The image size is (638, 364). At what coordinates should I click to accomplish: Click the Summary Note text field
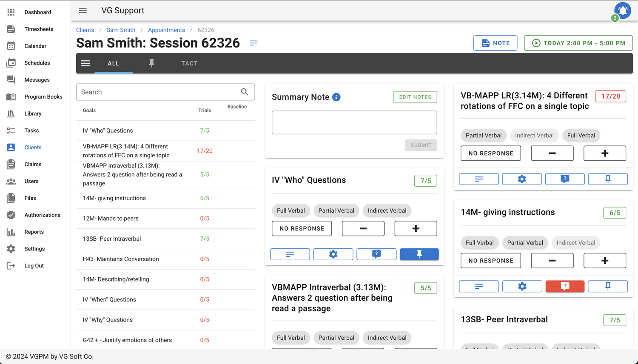click(x=354, y=122)
